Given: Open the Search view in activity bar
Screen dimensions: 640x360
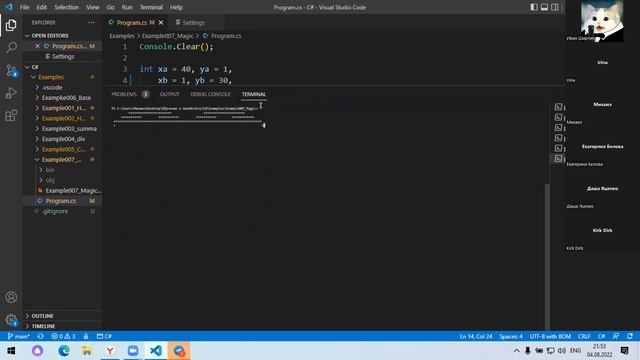Looking at the screenshot, I should click(x=11, y=48).
